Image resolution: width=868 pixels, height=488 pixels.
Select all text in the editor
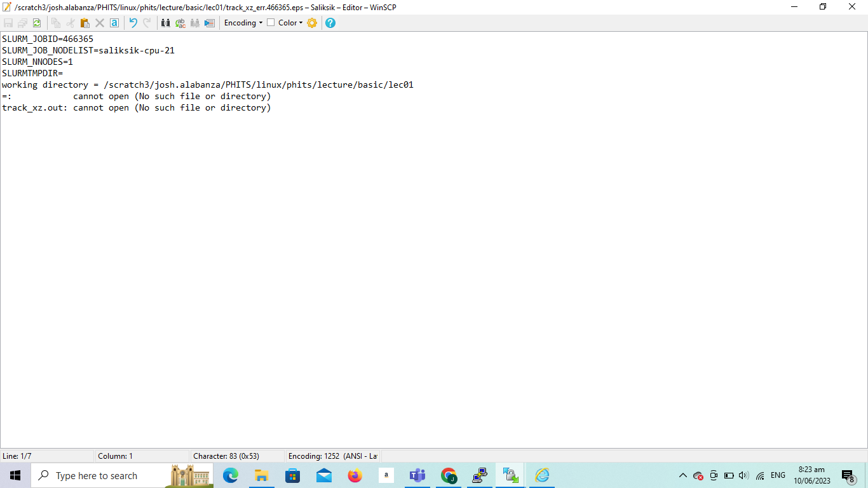[114, 22]
